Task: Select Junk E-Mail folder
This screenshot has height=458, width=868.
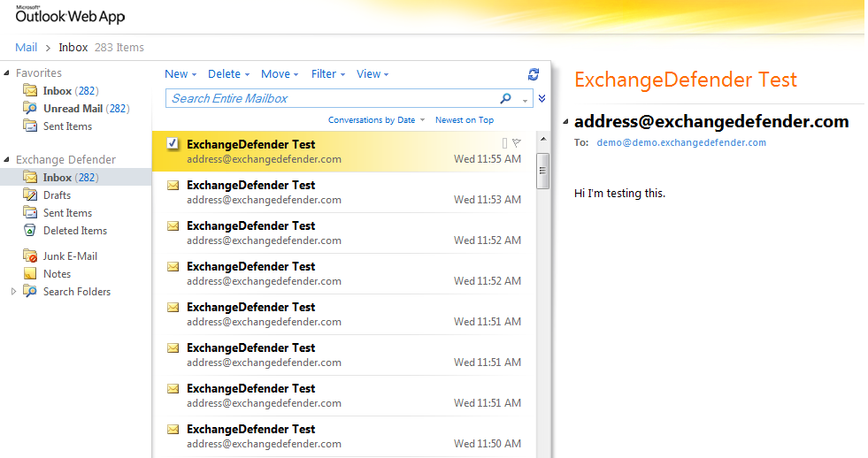Action: click(x=70, y=256)
